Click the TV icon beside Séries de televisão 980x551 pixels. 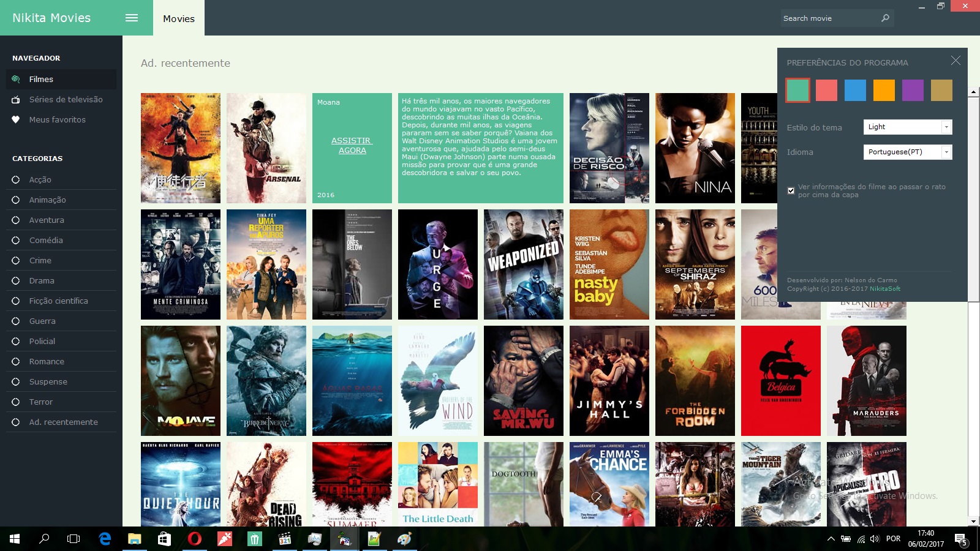(16, 99)
